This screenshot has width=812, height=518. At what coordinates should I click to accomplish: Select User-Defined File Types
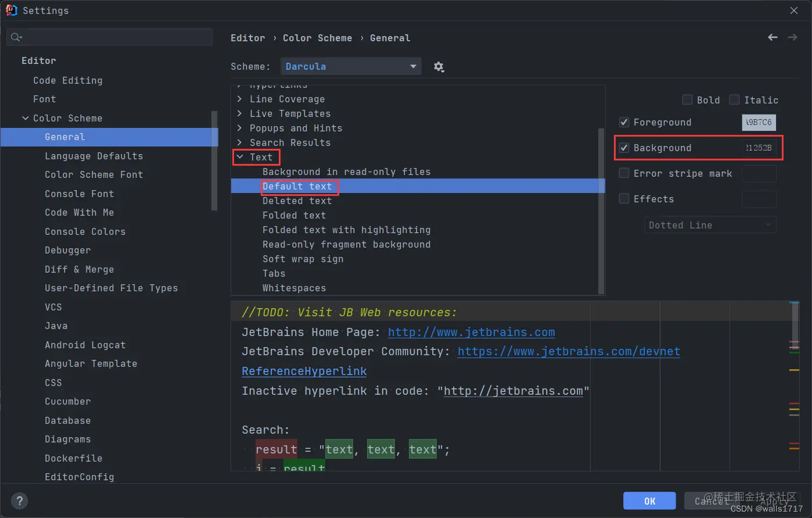(x=111, y=288)
